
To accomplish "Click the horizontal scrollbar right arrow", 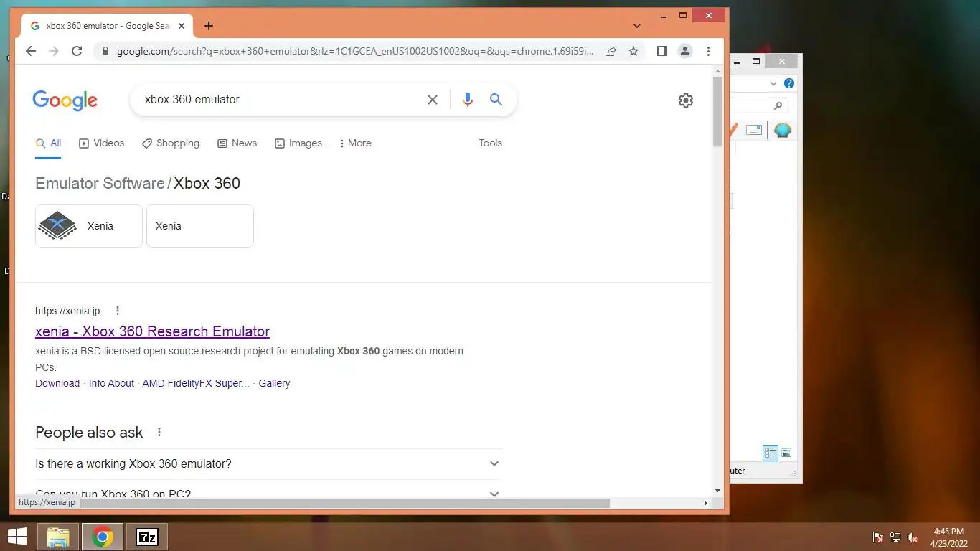I will click(x=705, y=503).
